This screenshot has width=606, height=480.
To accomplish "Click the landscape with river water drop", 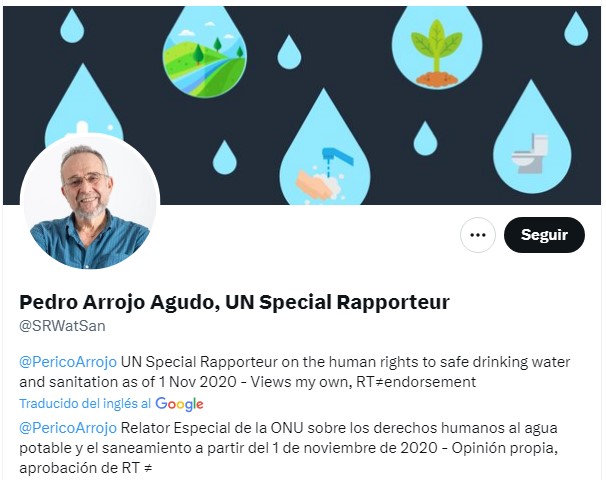I will tap(204, 52).
